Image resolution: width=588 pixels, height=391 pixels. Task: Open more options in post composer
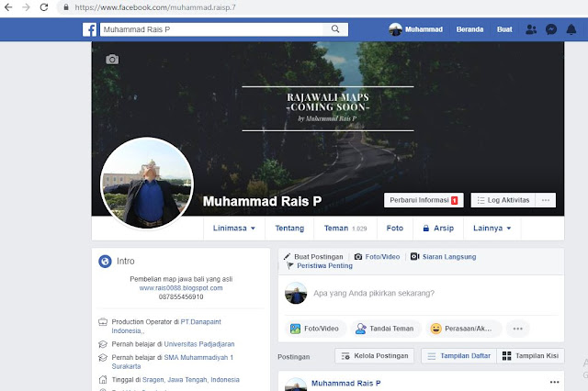click(518, 329)
